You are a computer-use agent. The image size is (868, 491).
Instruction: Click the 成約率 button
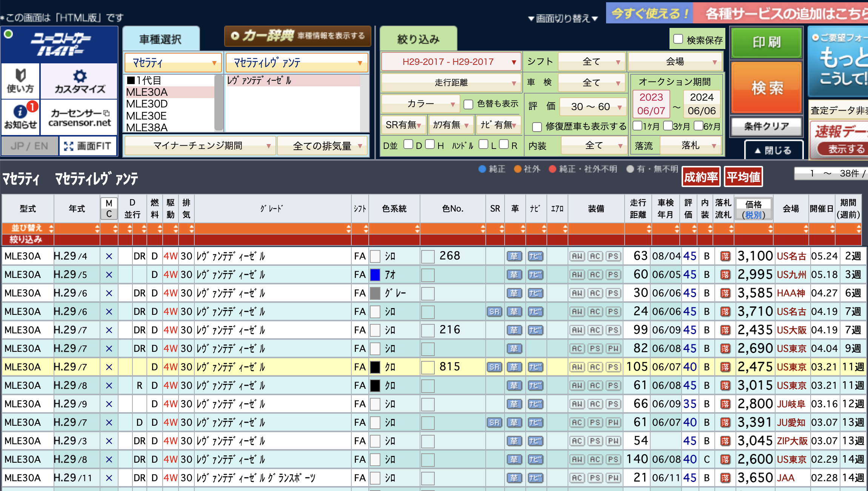[x=701, y=177]
